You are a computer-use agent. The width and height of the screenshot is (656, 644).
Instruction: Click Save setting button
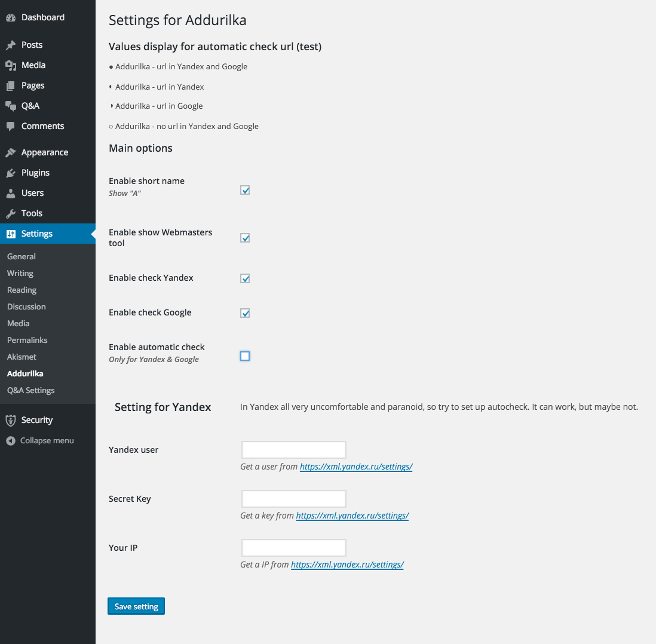click(136, 606)
